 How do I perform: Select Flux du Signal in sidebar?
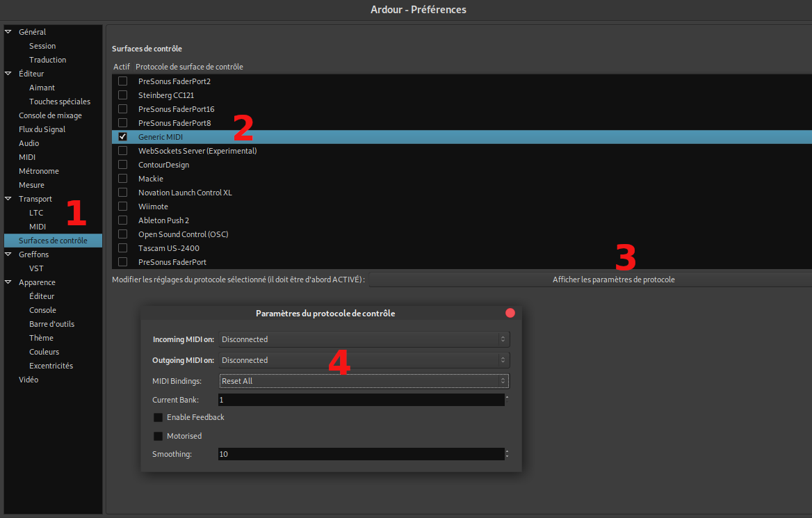[42, 129]
